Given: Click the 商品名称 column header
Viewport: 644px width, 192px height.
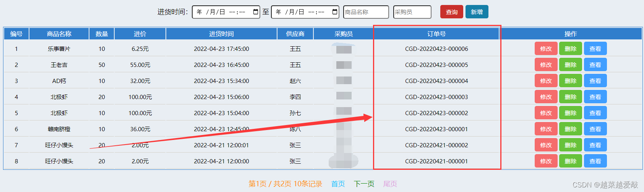Looking at the screenshot, I should 59,34.
